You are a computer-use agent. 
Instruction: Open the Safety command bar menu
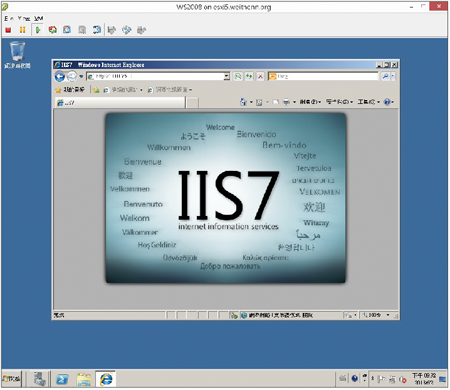coord(339,102)
